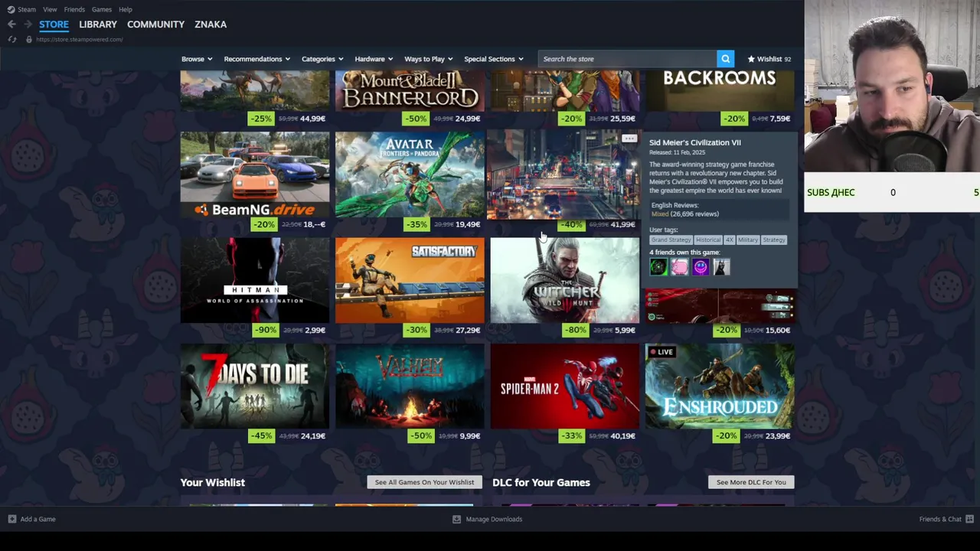The width and height of the screenshot is (980, 551).
Task: Open Avatar Frontiers of Pandora capsule
Action: point(410,174)
